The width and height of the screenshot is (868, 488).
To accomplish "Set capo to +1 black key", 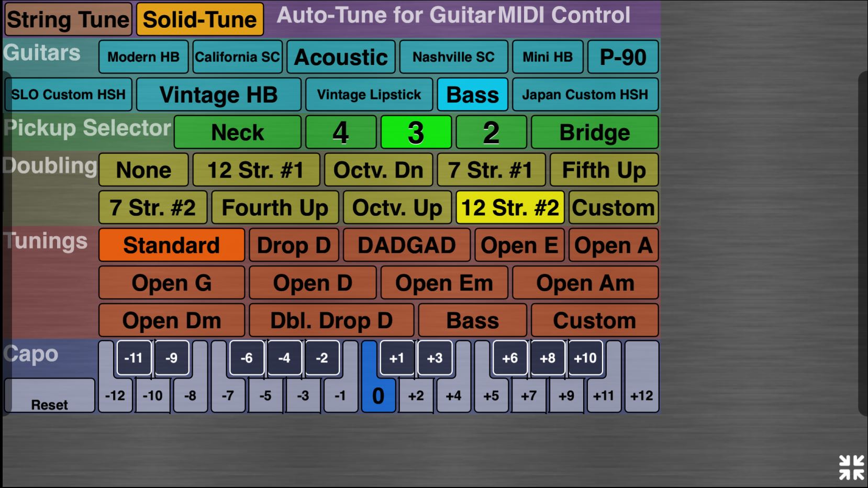I will (x=397, y=358).
